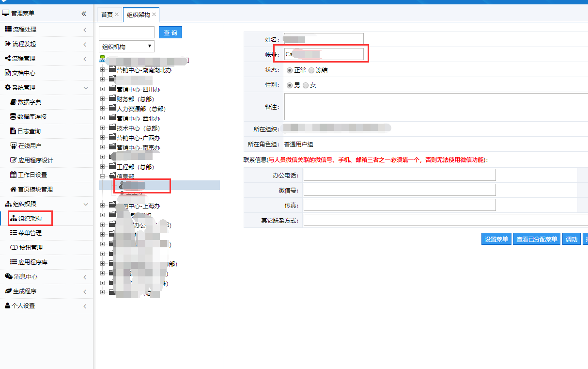588x369 pixels.
Task: Expand the 财务部（总部） tree node
Action: point(102,99)
